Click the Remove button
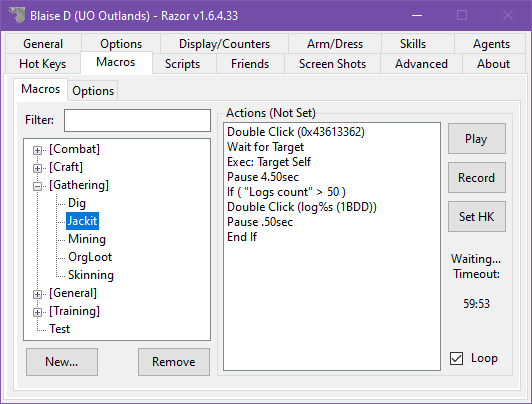The height and width of the screenshot is (404, 532). [174, 362]
